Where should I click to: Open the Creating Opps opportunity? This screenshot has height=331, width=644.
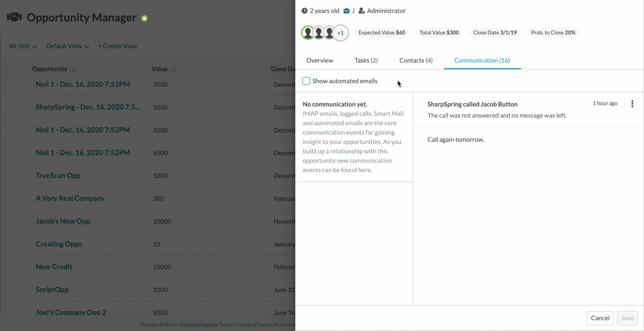pos(59,244)
